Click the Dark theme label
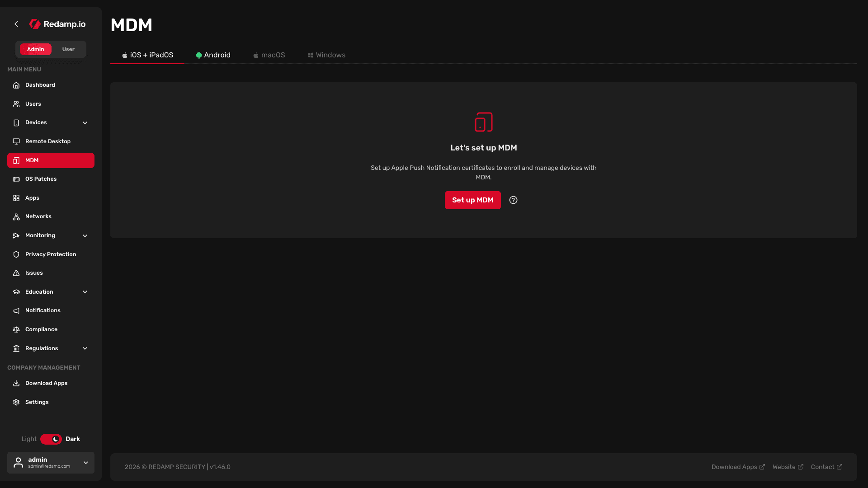The width and height of the screenshot is (868, 488). 73,439
